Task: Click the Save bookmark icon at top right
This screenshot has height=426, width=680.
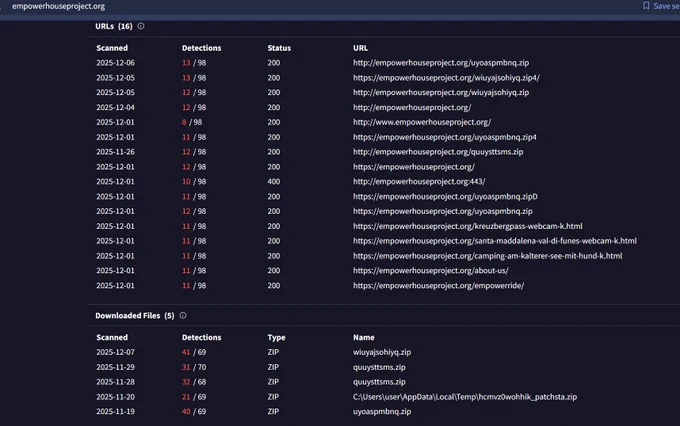Action: click(x=646, y=6)
